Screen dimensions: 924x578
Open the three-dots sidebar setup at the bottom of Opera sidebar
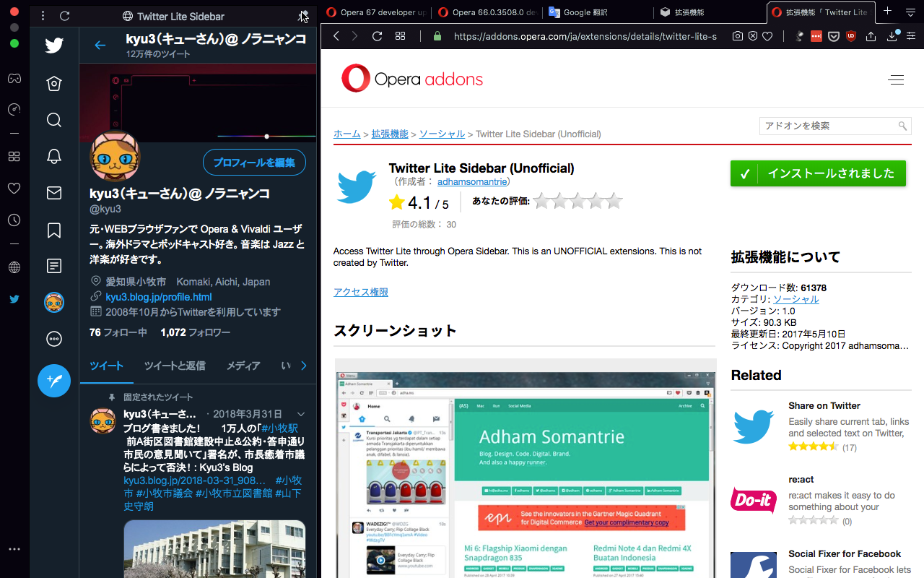pos(14,549)
